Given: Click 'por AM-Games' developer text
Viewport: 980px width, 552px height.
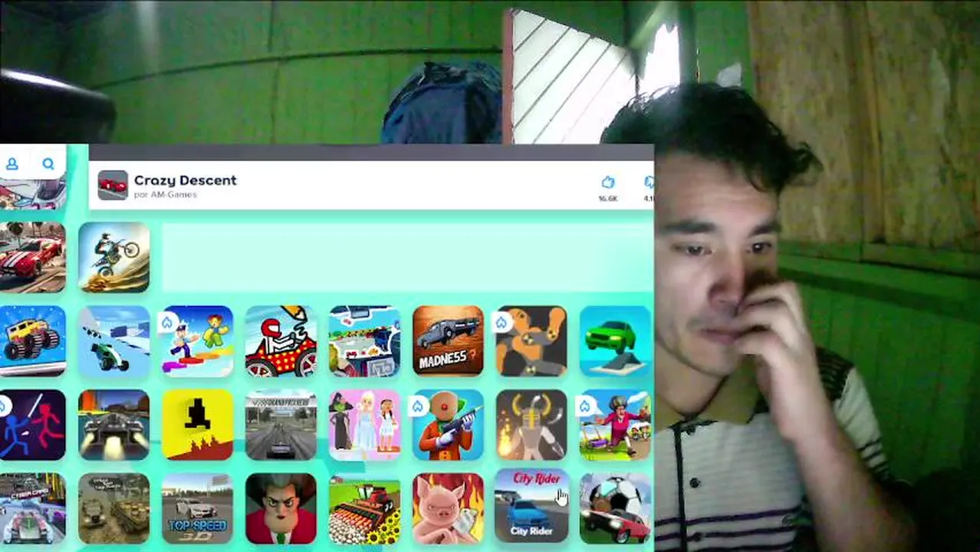Looking at the screenshot, I should pos(165,195).
